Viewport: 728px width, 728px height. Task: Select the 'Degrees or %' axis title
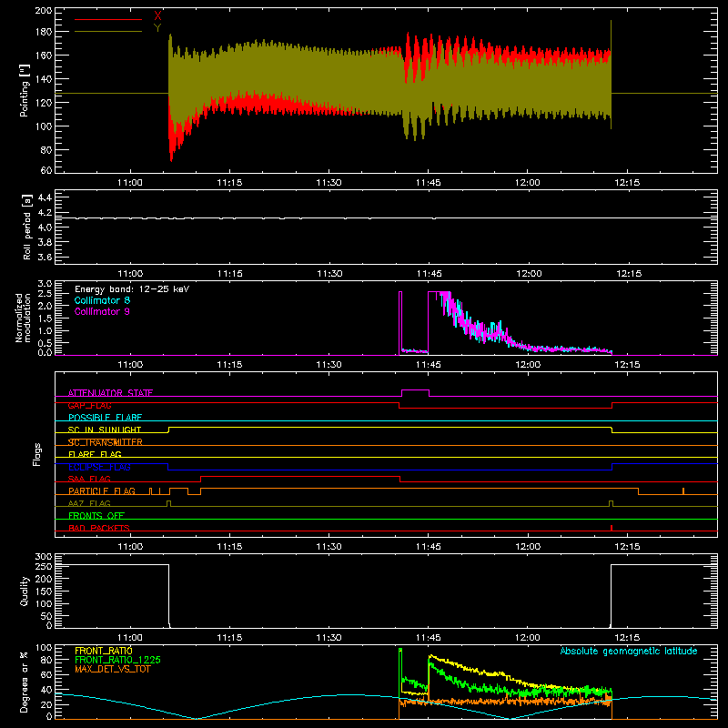[24, 682]
